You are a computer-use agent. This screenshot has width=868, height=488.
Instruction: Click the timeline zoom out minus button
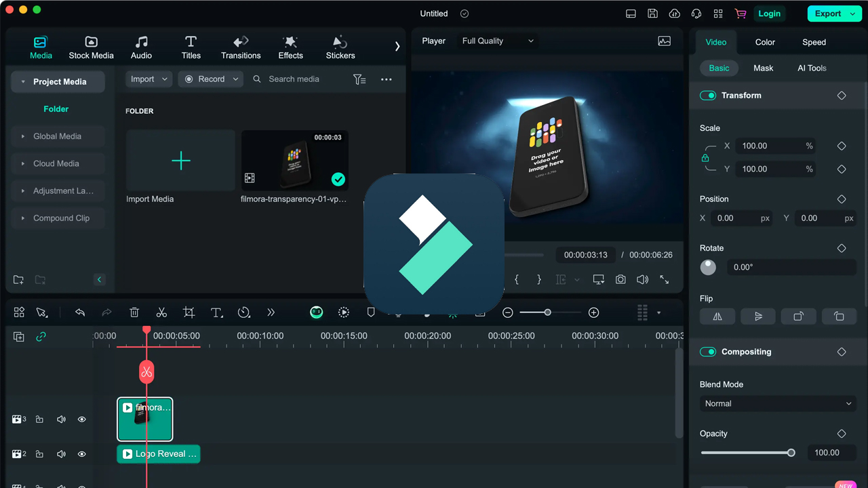(508, 312)
